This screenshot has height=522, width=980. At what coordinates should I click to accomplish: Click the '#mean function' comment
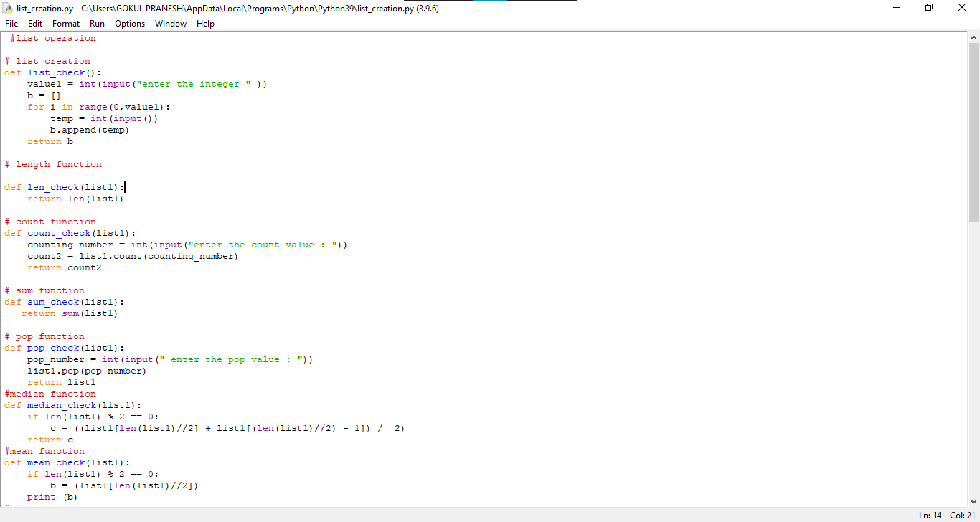coord(44,451)
